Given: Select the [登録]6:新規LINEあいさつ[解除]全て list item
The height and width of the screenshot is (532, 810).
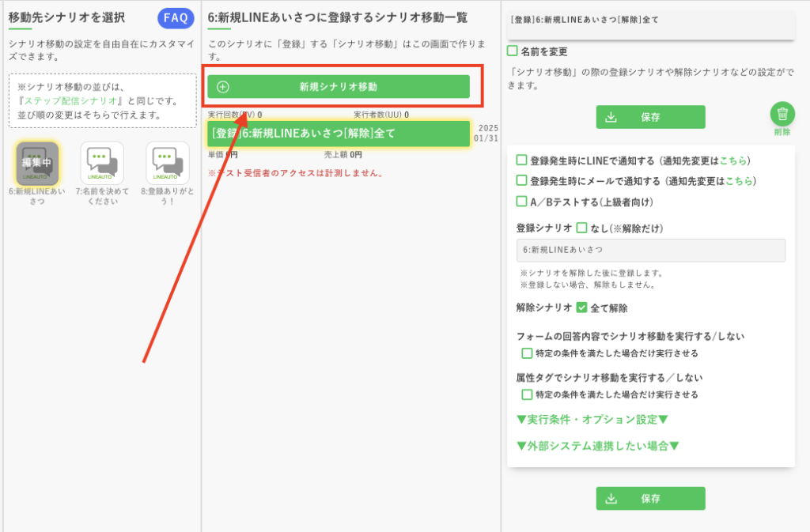Looking at the screenshot, I should click(339, 133).
